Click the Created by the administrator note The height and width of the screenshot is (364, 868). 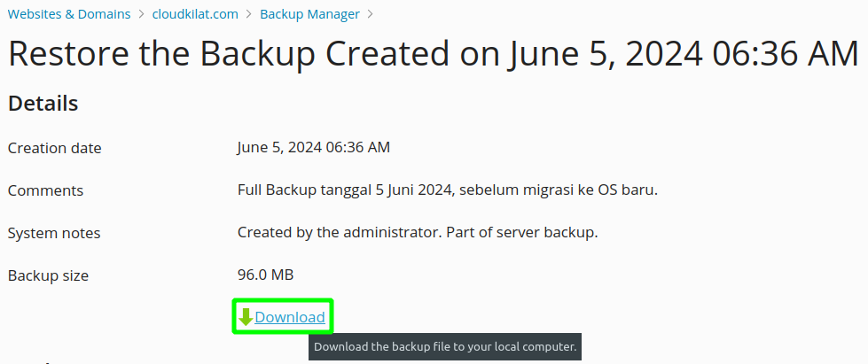[418, 233]
